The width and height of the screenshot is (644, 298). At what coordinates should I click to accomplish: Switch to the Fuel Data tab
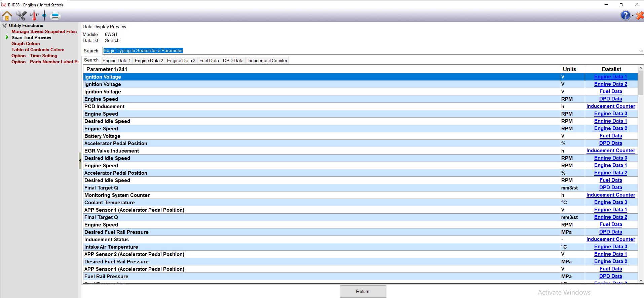(209, 61)
